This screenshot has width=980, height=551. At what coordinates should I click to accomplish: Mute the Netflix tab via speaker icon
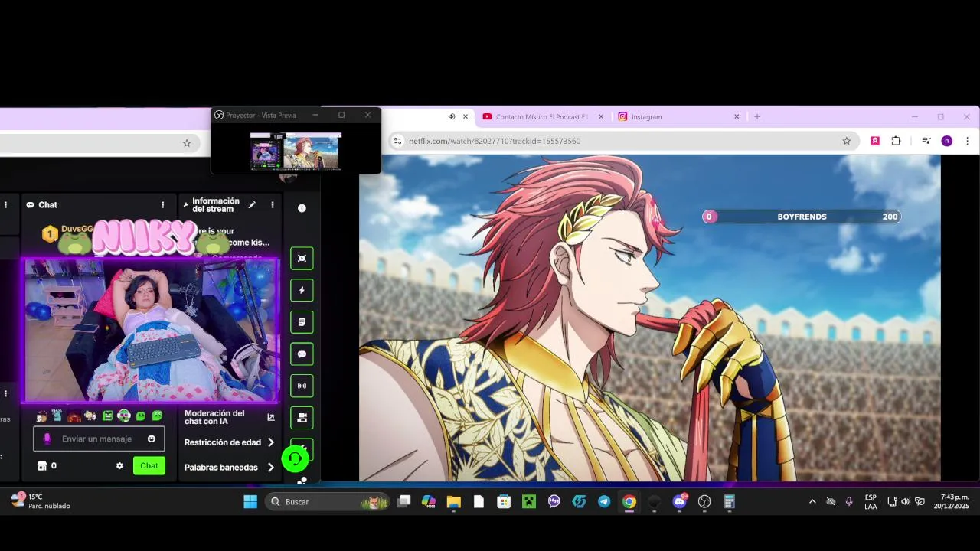pos(452,117)
